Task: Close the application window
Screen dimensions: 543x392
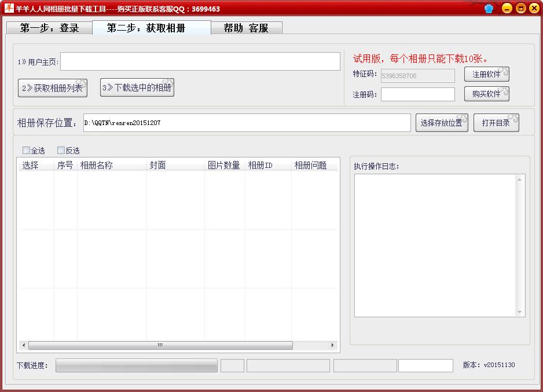Action: 533,8
